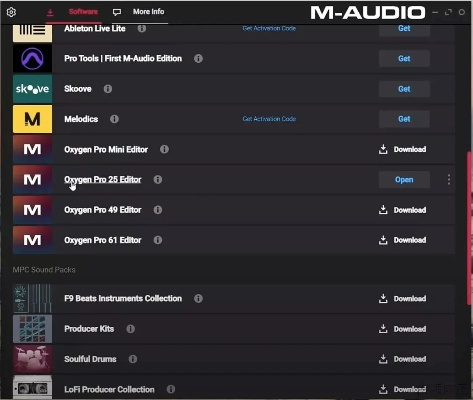Screen dimensions: 473x400
Task: Click the Pro Tools logo thumbnail
Action: point(32,59)
